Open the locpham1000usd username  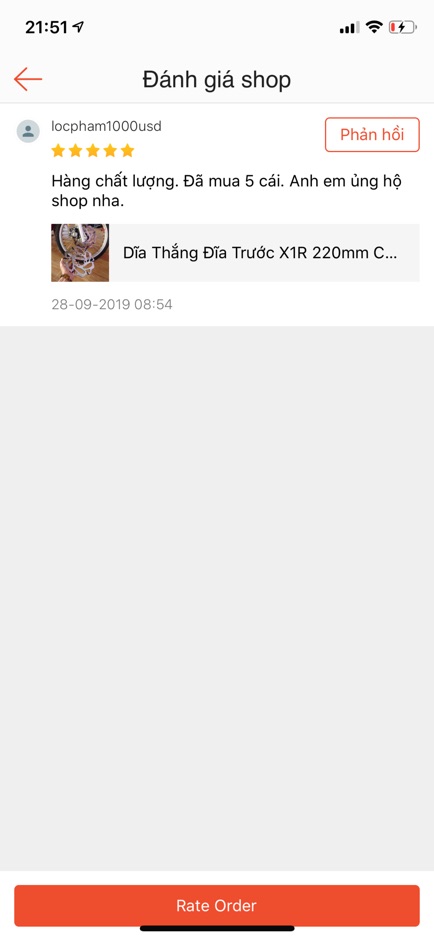click(106, 126)
